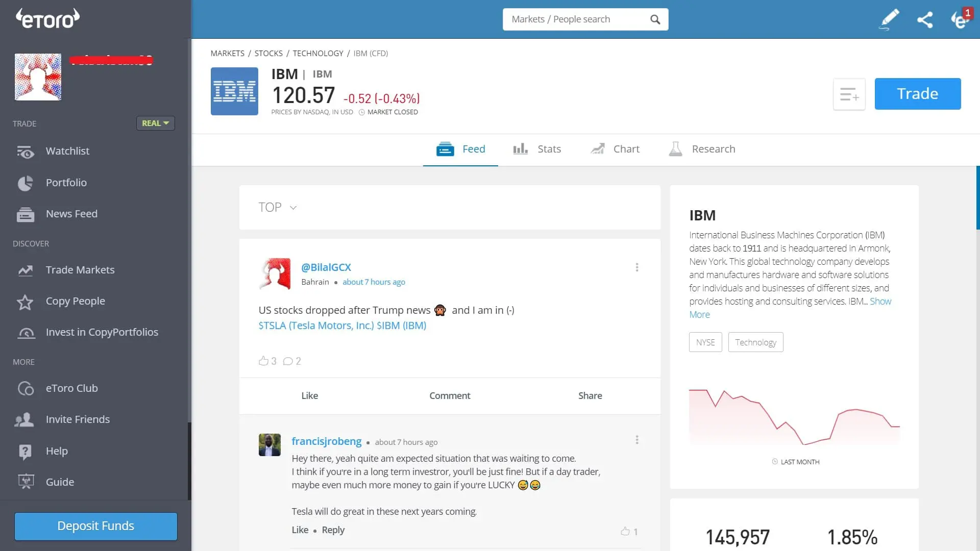Open the Watchlist from the sidebar
Screen dimensions: 980x551
click(x=67, y=151)
